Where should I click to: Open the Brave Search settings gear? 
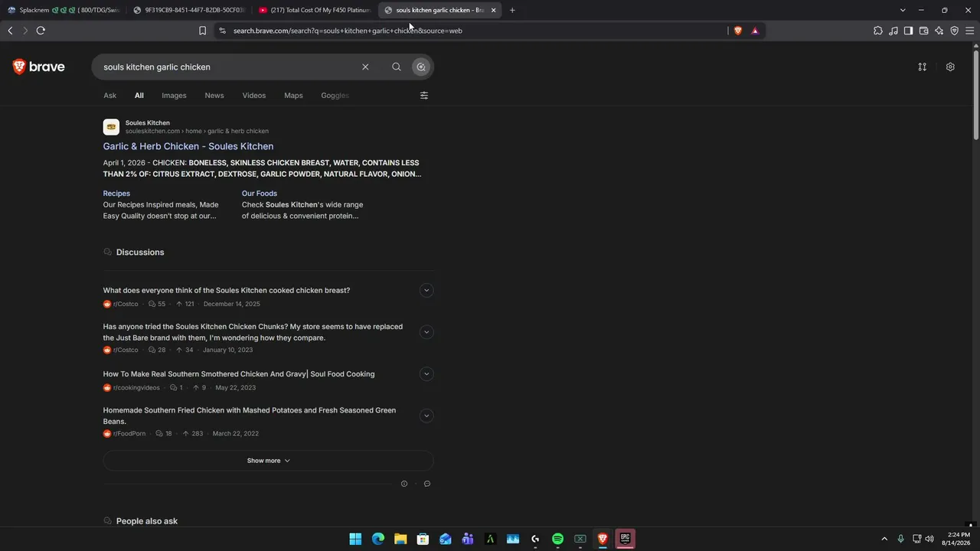[950, 67]
